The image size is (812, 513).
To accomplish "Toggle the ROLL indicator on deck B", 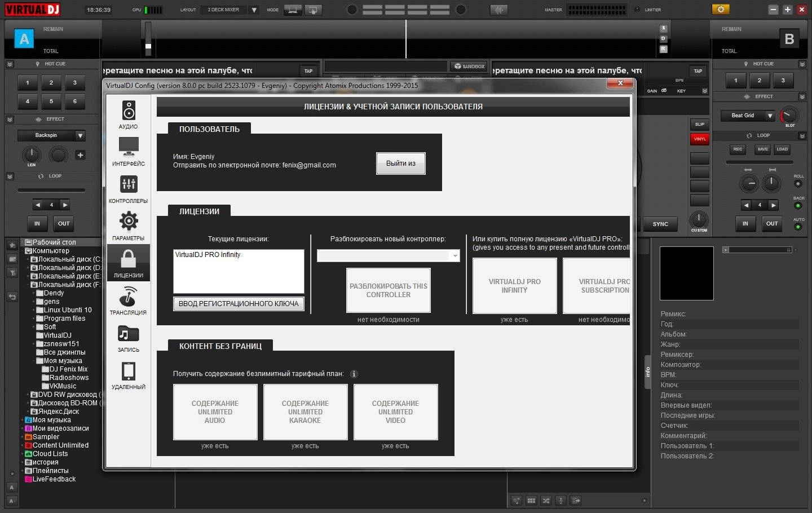I will (x=798, y=184).
